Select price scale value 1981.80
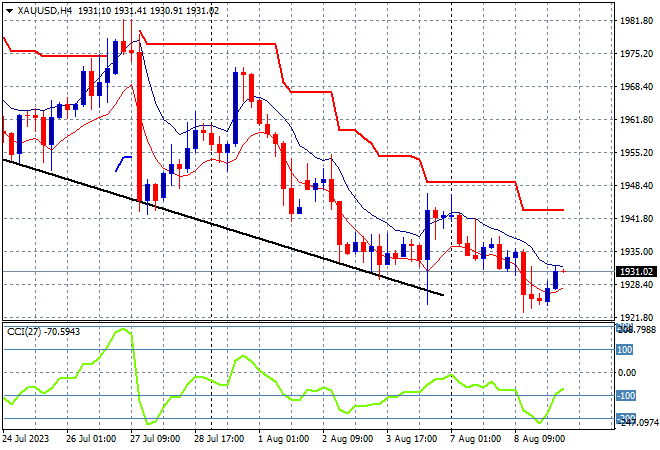Screen dimensions: 660x450 636,21
